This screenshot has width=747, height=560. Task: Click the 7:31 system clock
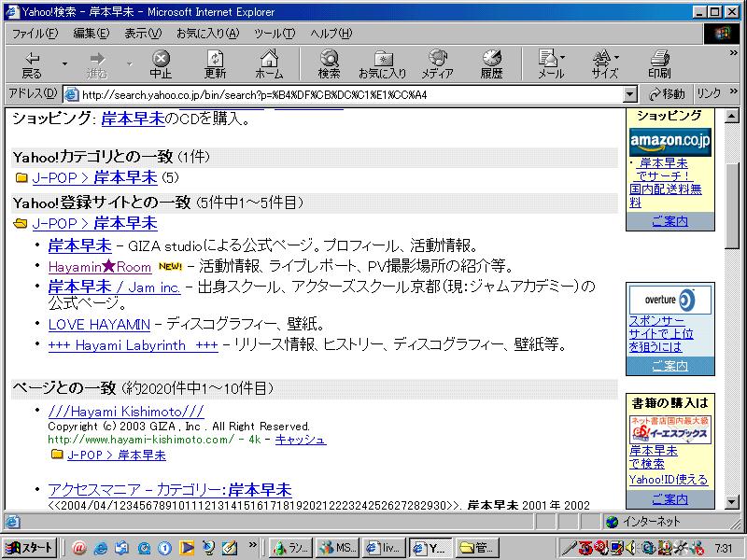pos(724,548)
